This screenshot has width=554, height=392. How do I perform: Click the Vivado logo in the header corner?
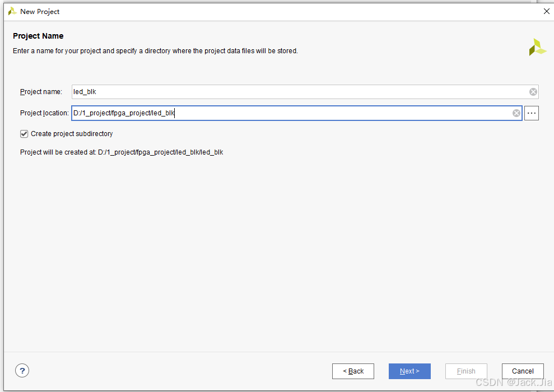[x=537, y=47]
